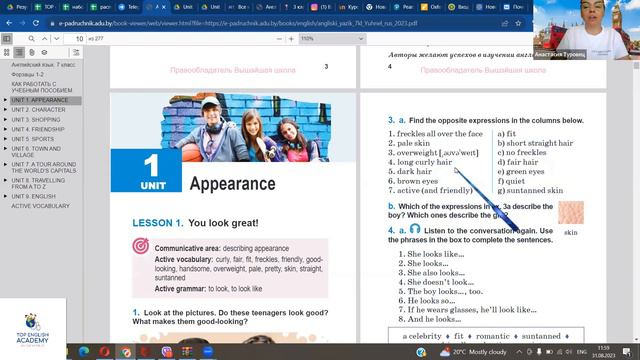This screenshot has width=640, height=360.
Task: Switch to the Кур browser tab
Action: click(349, 7)
